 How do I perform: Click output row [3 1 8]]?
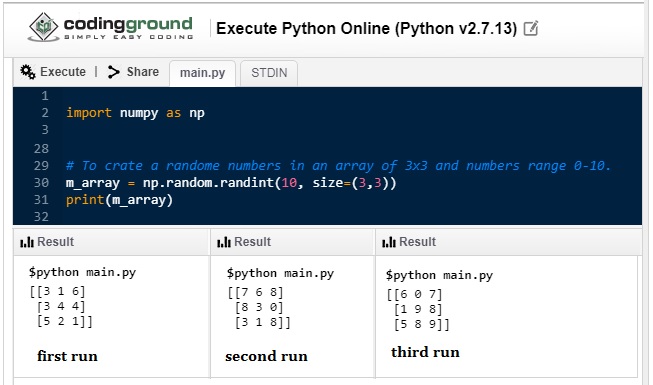tap(263, 322)
